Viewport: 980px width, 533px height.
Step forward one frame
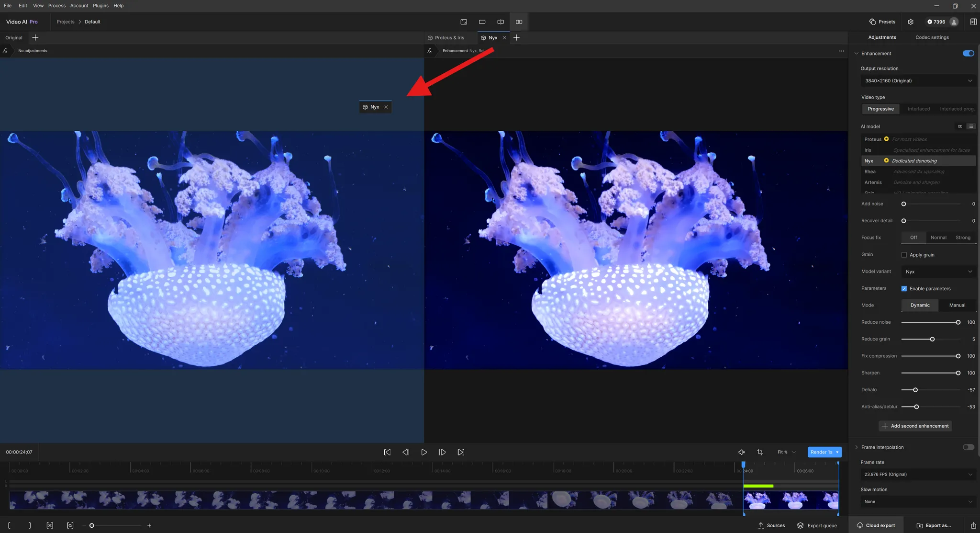pos(442,452)
